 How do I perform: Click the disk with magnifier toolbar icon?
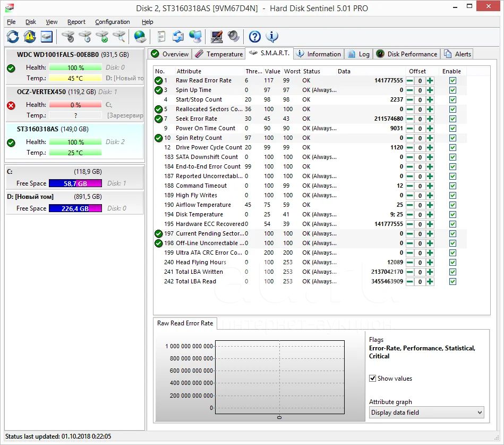119,36
